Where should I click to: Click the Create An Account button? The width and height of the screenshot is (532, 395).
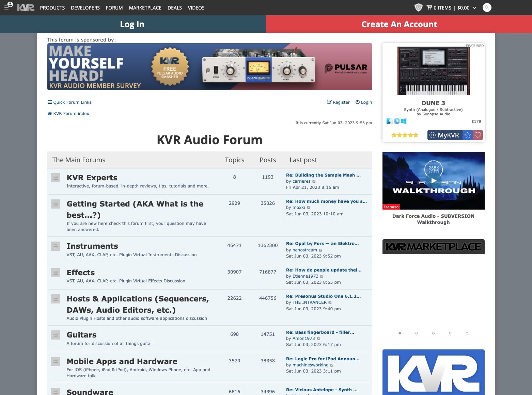(x=399, y=24)
